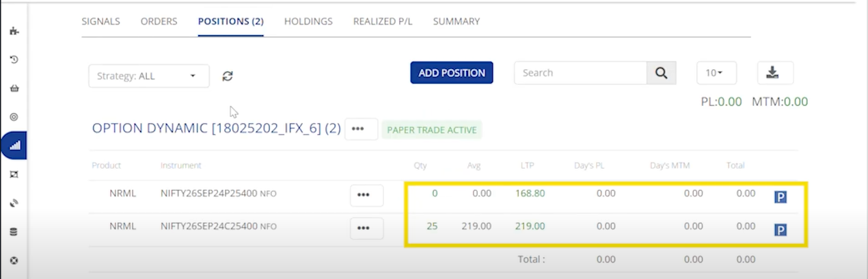The width and height of the screenshot is (868, 279).
Task: Click the refresh icon beside Strategy dropdown
Action: [x=228, y=76]
